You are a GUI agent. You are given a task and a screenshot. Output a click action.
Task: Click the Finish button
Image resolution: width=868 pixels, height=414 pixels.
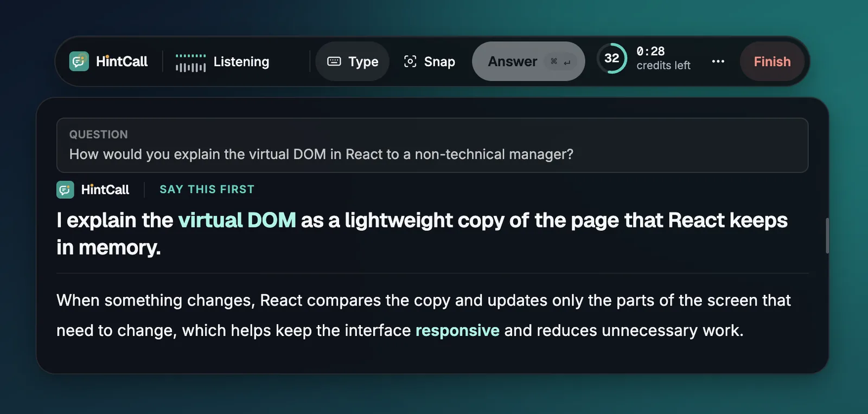[x=772, y=61]
